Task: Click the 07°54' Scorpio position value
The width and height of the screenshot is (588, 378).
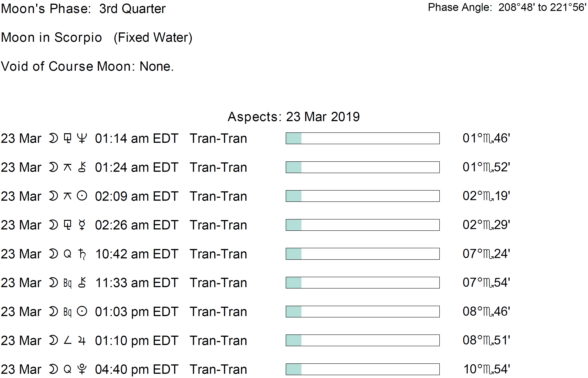Action: [x=486, y=283]
